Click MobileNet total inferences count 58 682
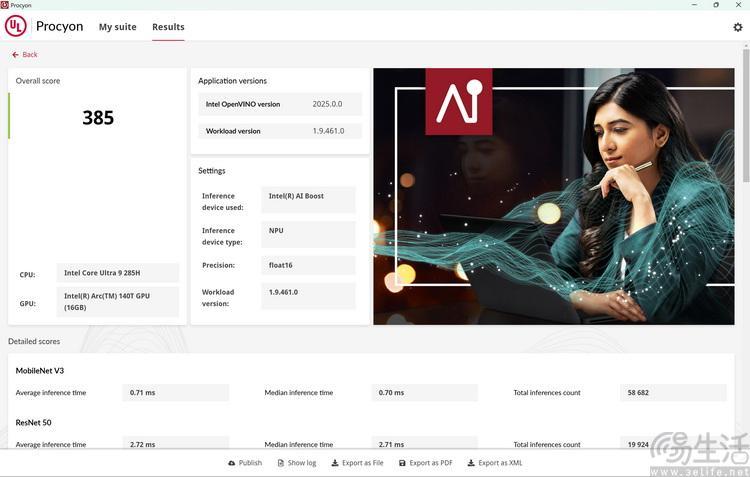The height and width of the screenshot is (477, 750). click(673, 393)
